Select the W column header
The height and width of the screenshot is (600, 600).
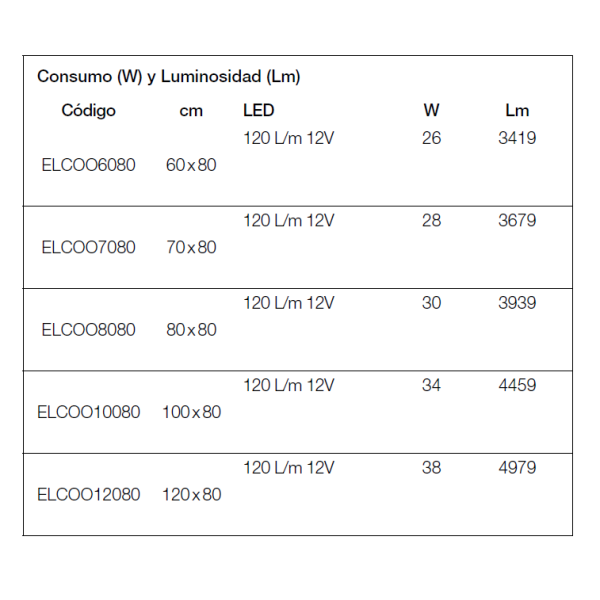[x=431, y=110]
